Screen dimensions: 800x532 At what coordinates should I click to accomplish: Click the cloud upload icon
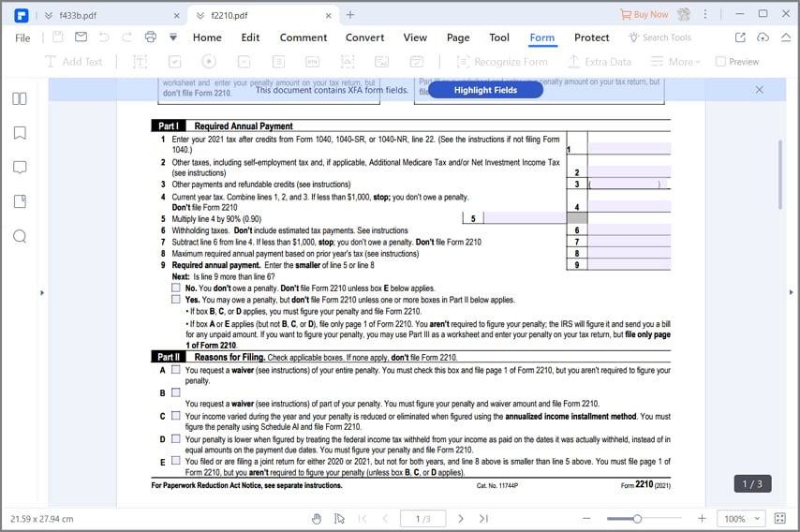coord(763,37)
